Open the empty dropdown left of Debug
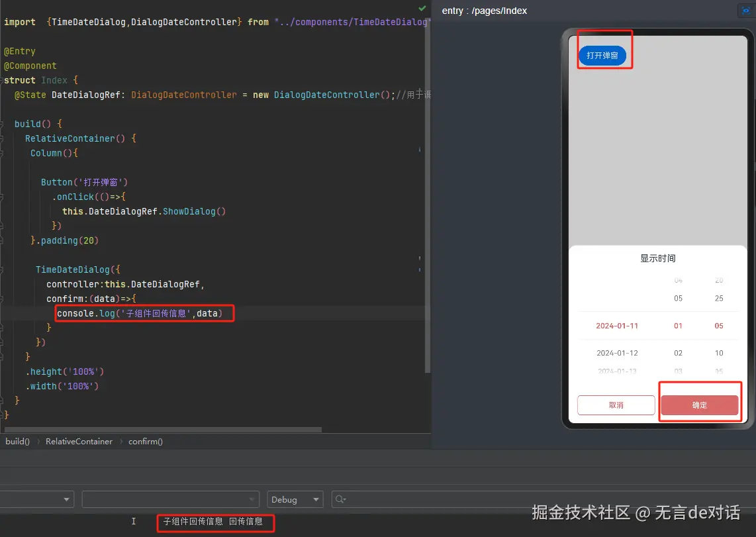The width and height of the screenshot is (756, 537). point(171,499)
